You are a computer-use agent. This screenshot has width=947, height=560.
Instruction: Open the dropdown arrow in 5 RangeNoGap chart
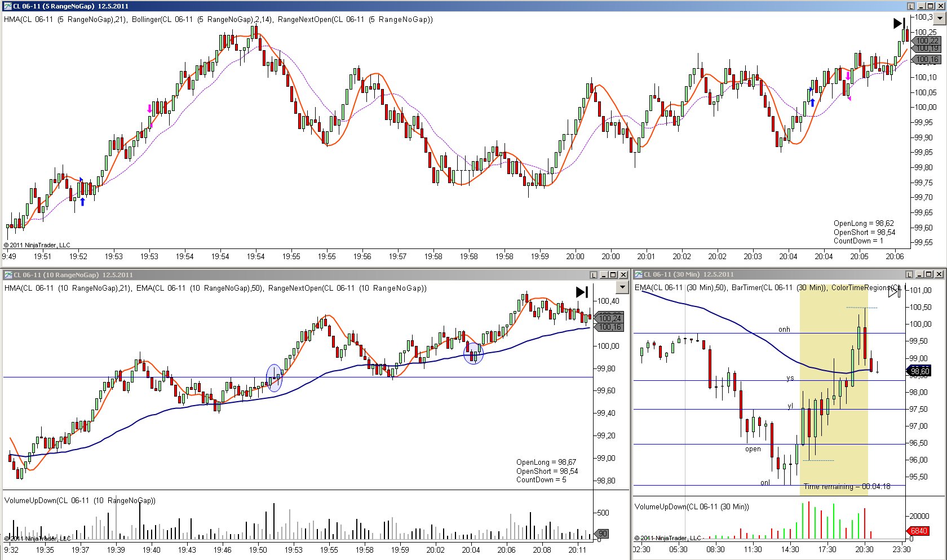(939, 19)
